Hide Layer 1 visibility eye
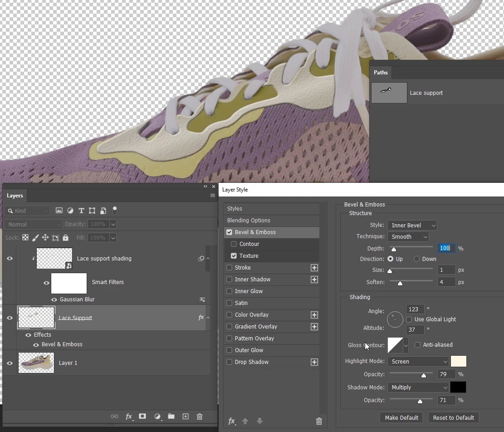This screenshot has width=504, height=432. [x=10, y=363]
